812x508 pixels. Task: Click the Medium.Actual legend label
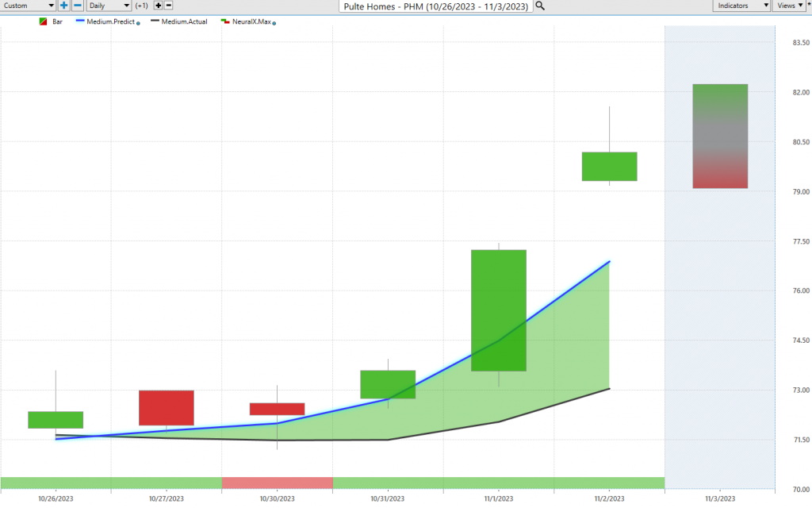click(184, 21)
